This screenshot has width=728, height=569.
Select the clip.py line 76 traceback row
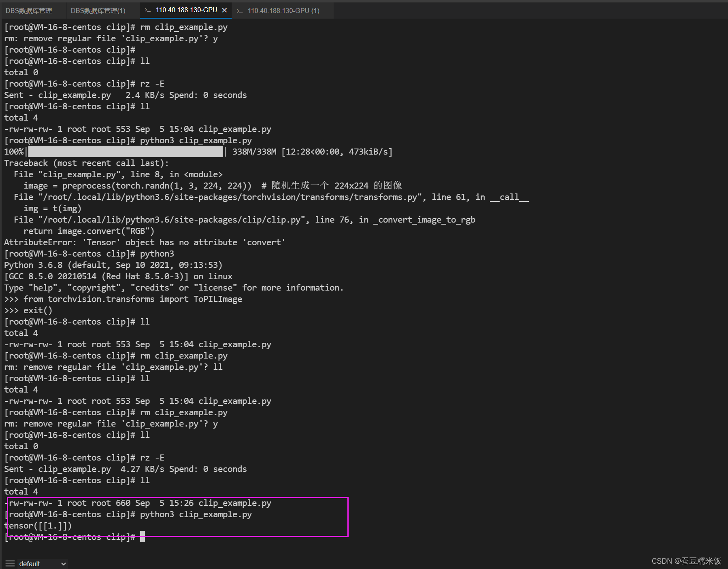[x=245, y=220]
